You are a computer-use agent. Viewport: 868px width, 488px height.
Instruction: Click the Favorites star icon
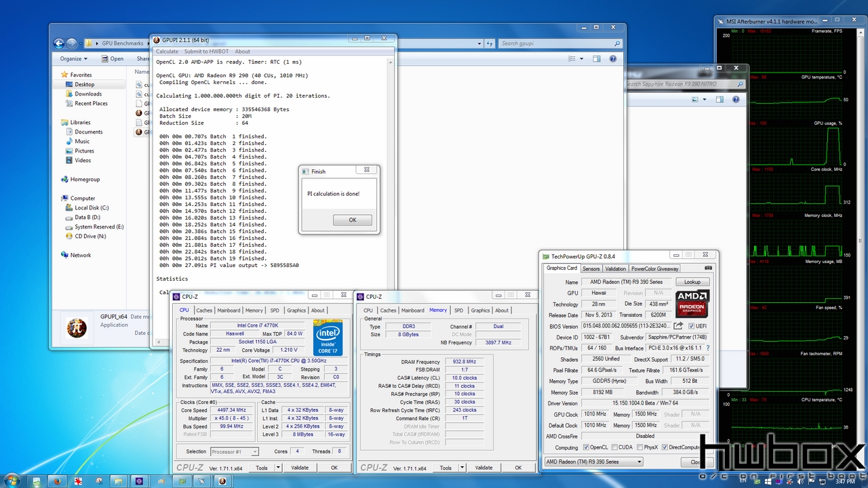coord(64,75)
